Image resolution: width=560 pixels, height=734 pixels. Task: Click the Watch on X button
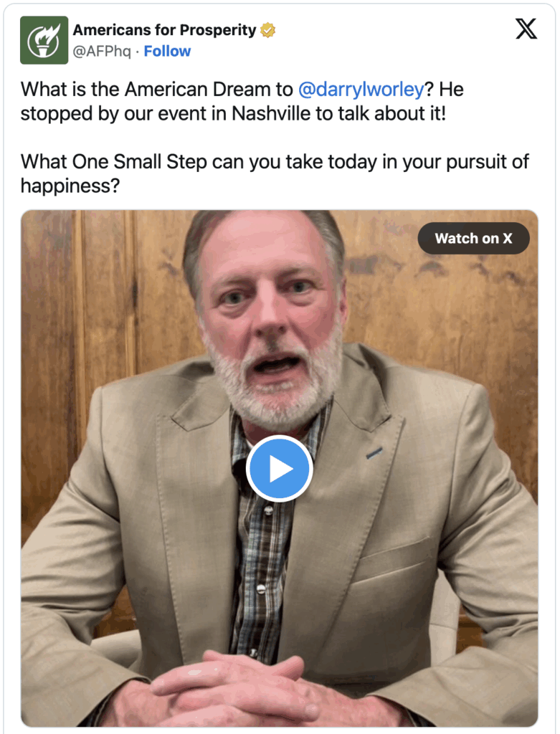[473, 238]
